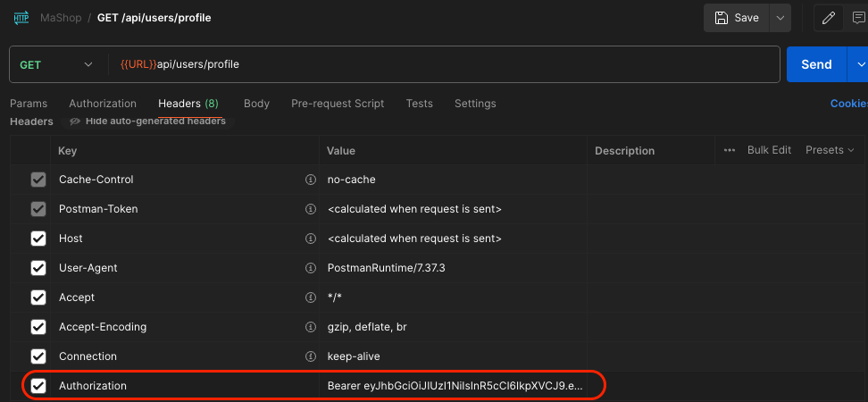Click the Authorization Bearer token value

(455, 386)
